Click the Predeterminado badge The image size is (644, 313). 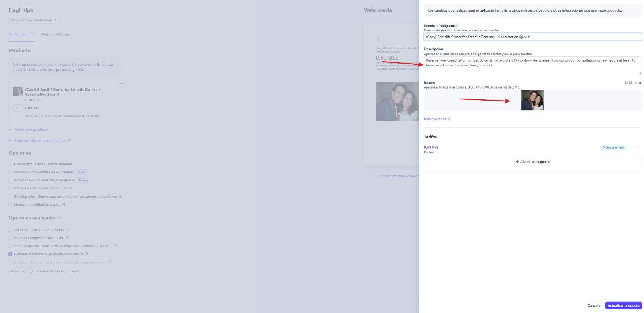coord(613,148)
